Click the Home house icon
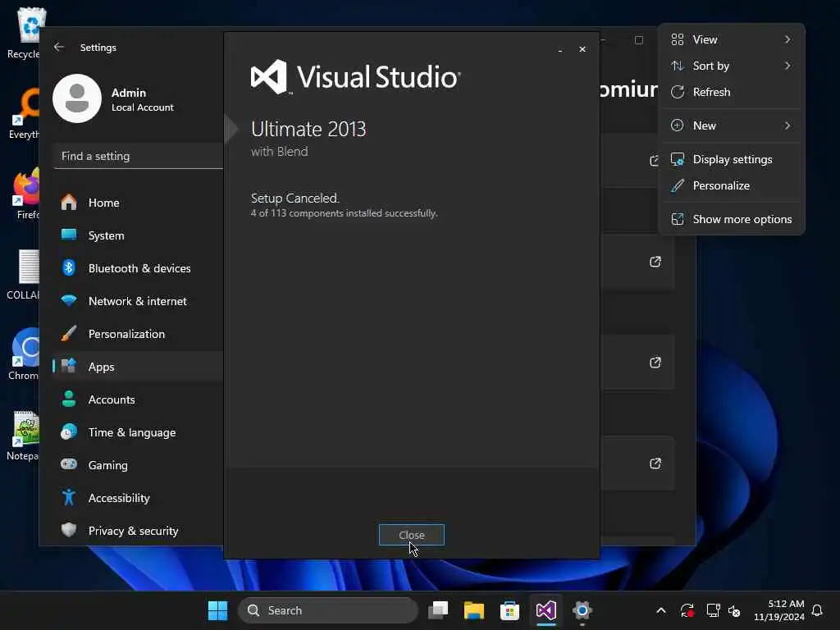The image size is (840, 630). 69,203
